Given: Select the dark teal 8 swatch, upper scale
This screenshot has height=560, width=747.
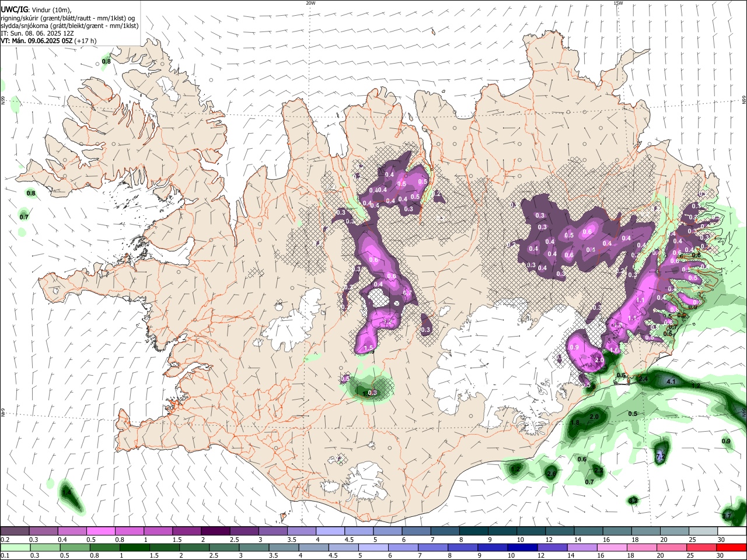Looking at the screenshot, I should tap(473, 531).
